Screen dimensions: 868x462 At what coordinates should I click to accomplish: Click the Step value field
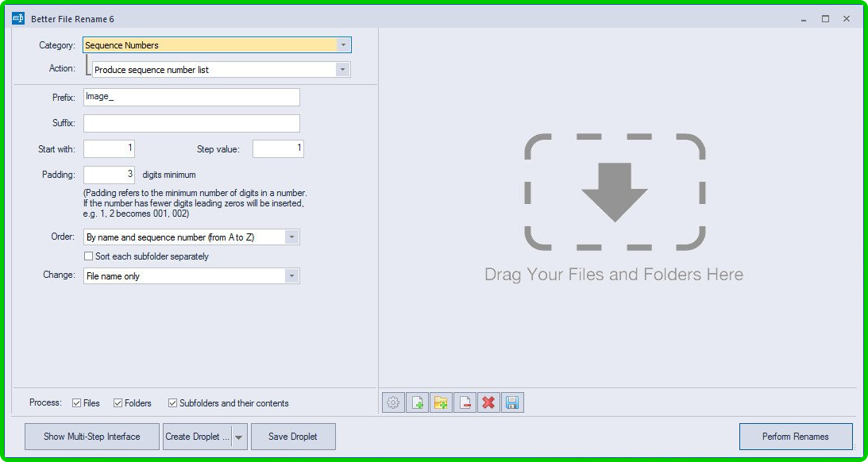pyautogui.click(x=278, y=148)
